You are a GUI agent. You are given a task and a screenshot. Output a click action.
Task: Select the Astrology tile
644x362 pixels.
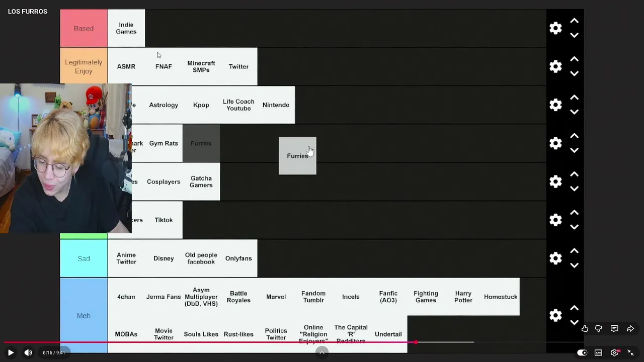pos(164,105)
